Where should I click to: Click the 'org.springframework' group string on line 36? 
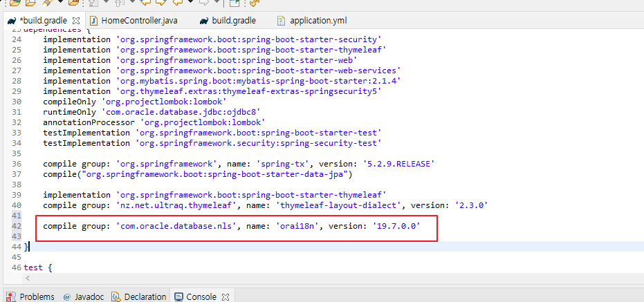pyautogui.click(x=167, y=164)
